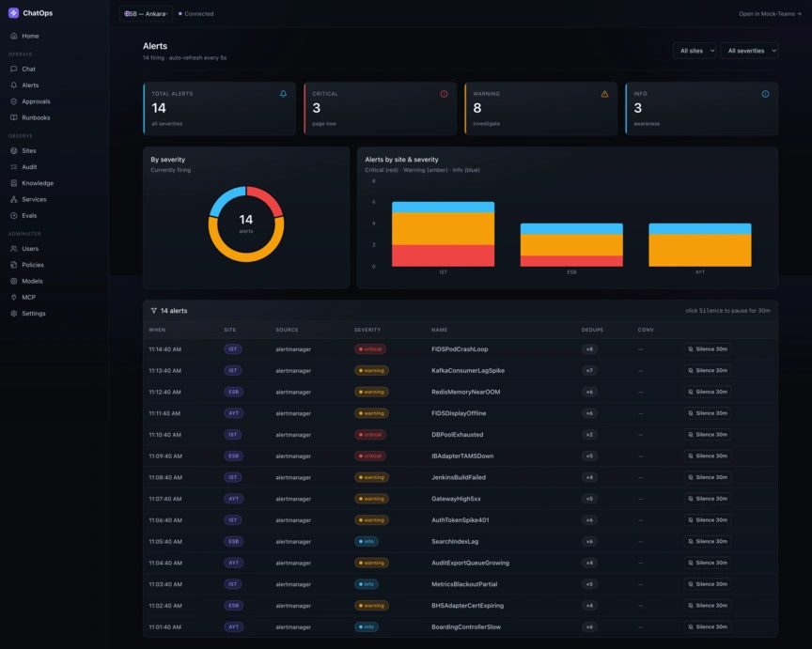Silence JenkinsBuildFailed alert for 30m

point(708,477)
